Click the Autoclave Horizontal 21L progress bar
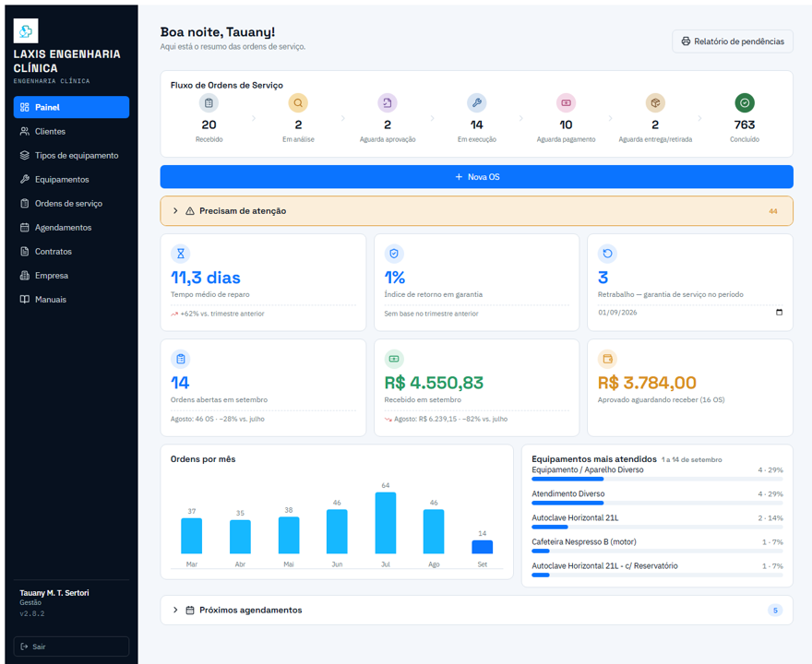The height and width of the screenshot is (664, 812). tap(657, 527)
